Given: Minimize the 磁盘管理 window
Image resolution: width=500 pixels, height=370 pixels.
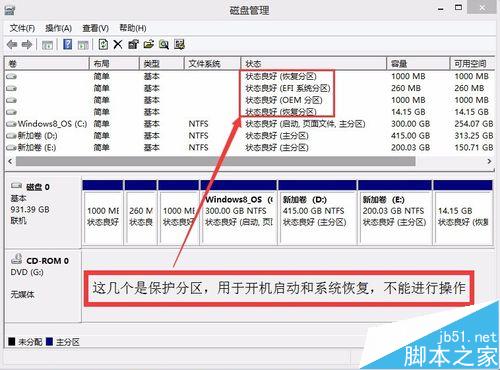Looking at the screenshot, I should click(441, 9).
